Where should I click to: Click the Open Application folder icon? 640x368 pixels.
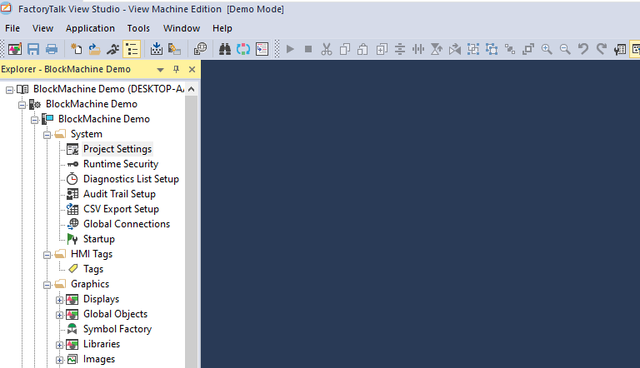coord(94,49)
